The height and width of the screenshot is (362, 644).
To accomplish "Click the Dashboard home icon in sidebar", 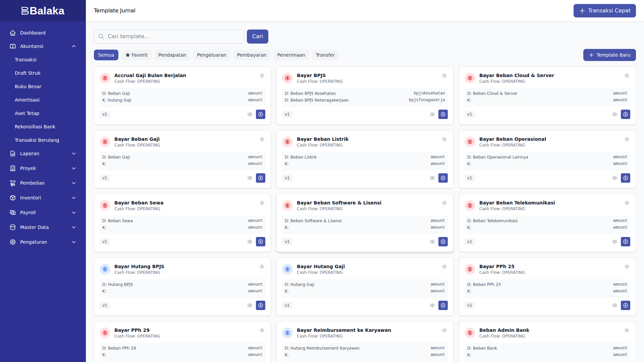I will 13,33.
